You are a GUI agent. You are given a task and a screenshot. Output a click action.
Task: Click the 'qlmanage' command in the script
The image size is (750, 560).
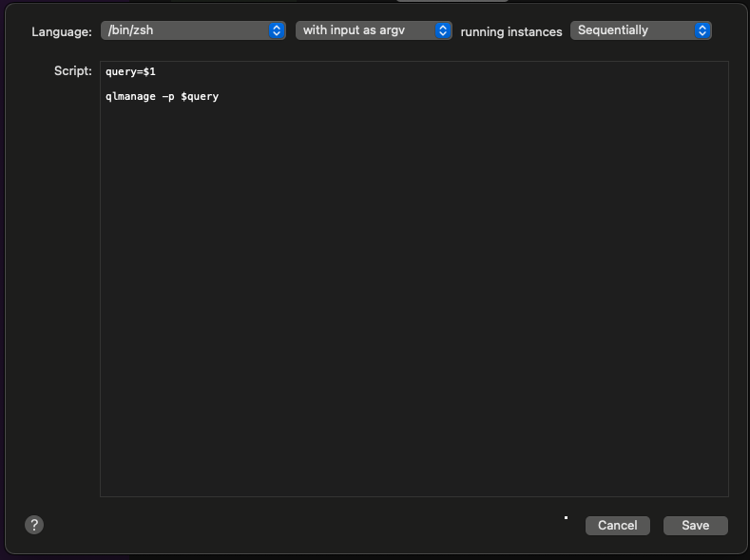(x=130, y=96)
